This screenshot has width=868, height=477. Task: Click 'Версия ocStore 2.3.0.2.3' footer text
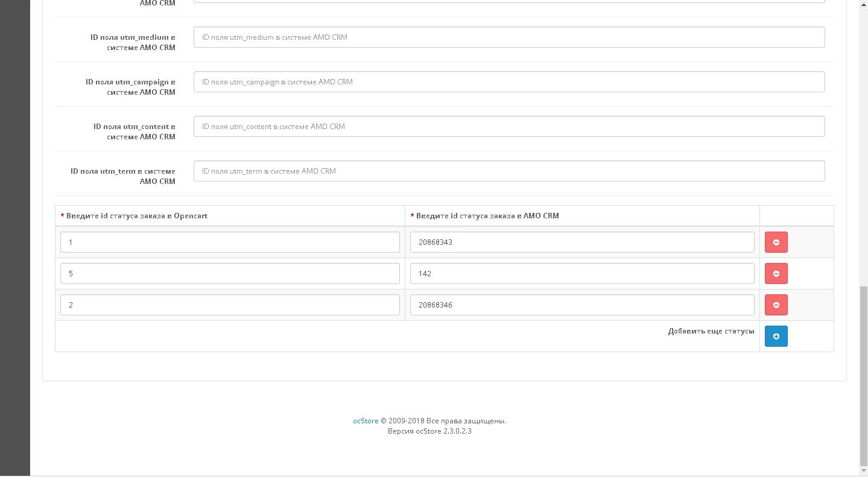[429, 431]
